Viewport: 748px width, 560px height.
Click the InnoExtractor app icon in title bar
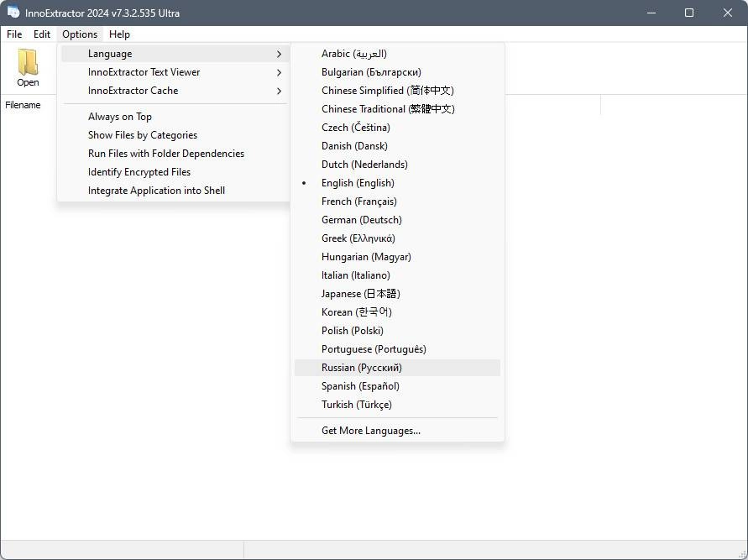tap(13, 13)
